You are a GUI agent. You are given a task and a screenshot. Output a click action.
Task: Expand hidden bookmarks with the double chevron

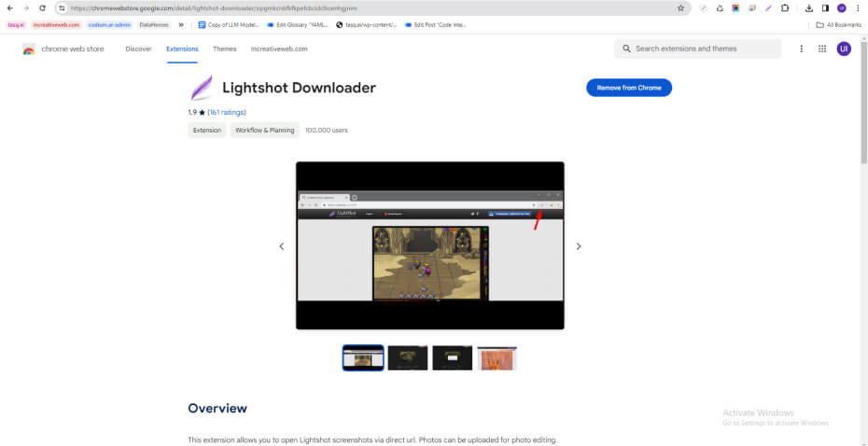tap(181, 25)
